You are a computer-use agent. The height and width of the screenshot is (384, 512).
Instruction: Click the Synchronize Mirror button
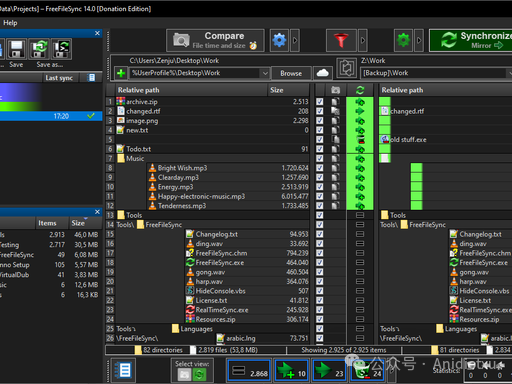pos(471,40)
